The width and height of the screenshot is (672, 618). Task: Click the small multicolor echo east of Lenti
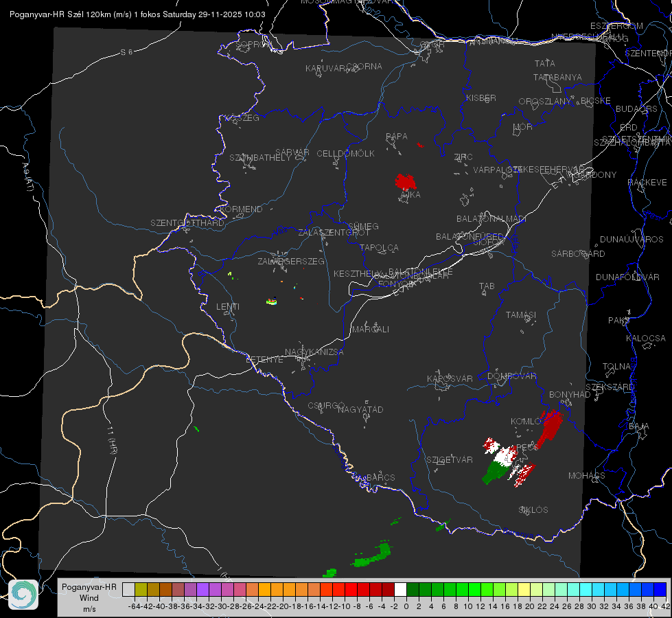point(272,301)
